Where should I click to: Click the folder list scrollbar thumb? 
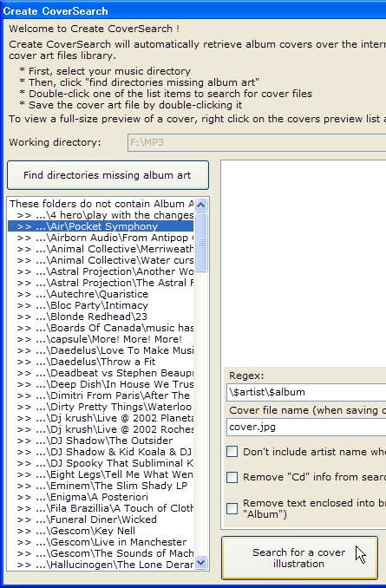[x=201, y=242]
